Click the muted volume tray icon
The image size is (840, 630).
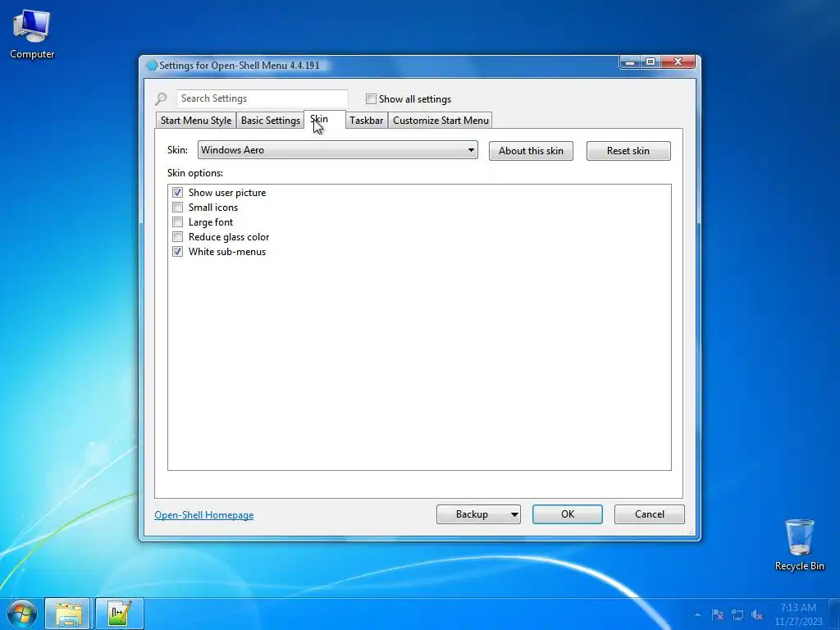coord(757,614)
